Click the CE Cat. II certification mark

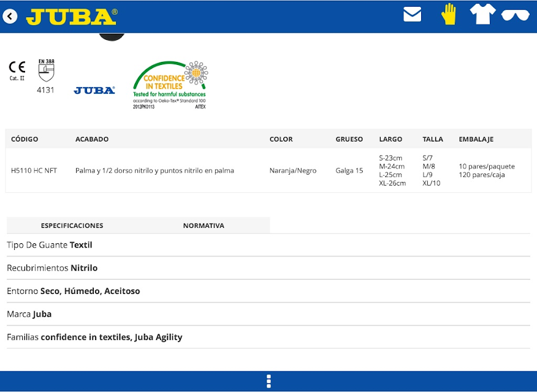[x=17, y=70]
